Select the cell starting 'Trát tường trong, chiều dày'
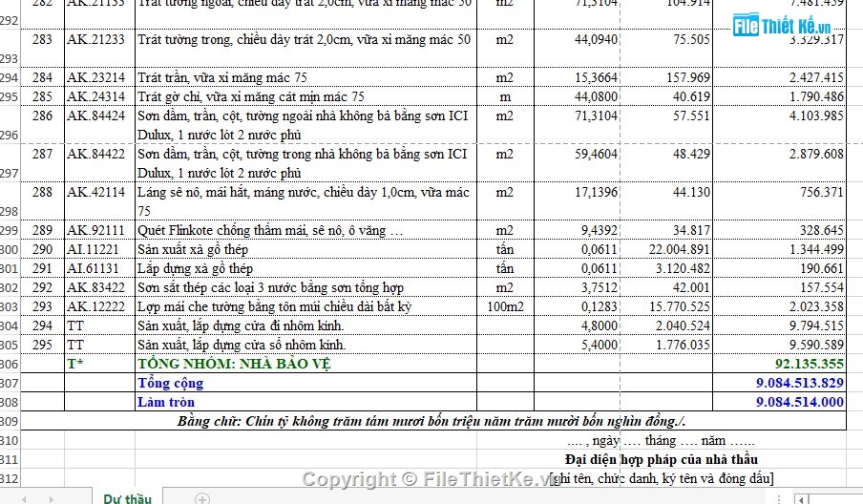Viewport: 863px width, 504px height. pos(306,48)
